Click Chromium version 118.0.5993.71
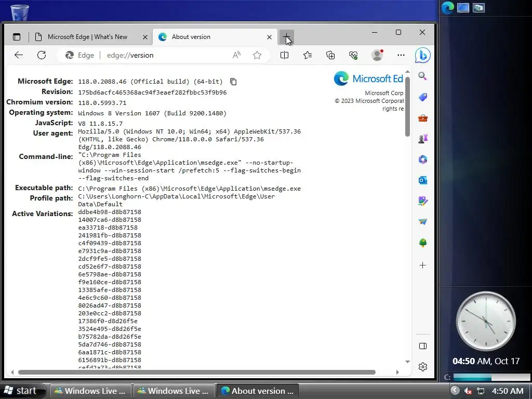 point(102,103)
